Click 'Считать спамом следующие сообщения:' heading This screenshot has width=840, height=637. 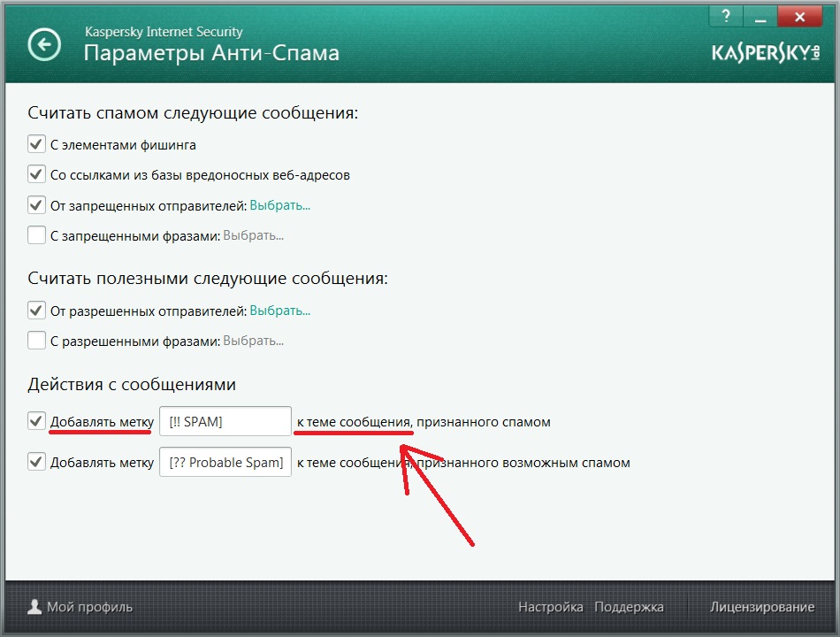tap(193, 113)
